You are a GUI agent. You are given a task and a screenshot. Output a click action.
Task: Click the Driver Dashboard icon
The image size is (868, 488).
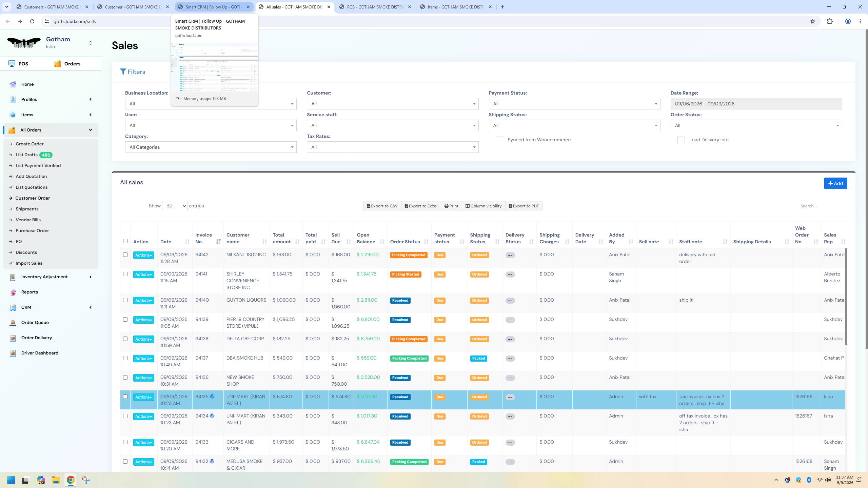point(13,353)
